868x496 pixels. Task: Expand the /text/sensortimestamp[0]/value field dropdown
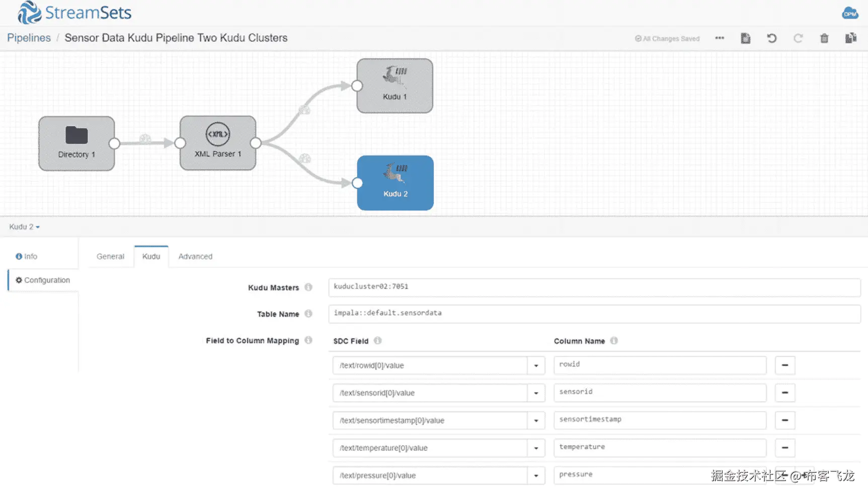click(536, 420)
